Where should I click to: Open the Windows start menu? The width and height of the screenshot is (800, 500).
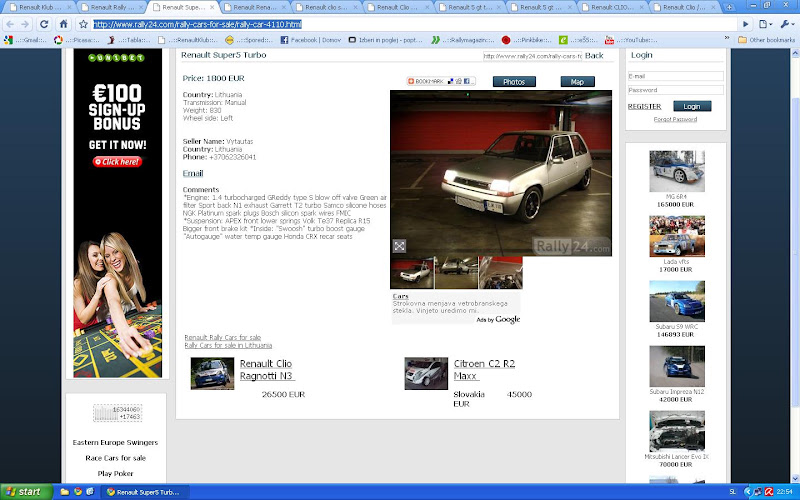pyautogui.click(x=26, y=492)
